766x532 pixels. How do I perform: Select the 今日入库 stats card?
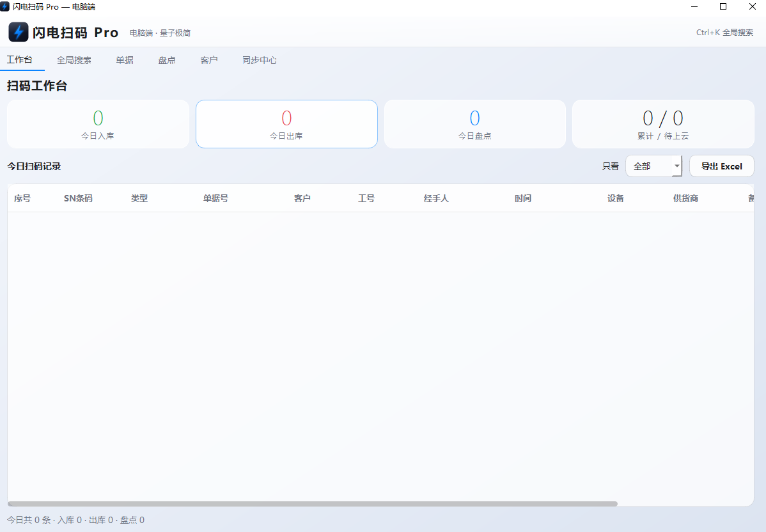coord(98,124)
